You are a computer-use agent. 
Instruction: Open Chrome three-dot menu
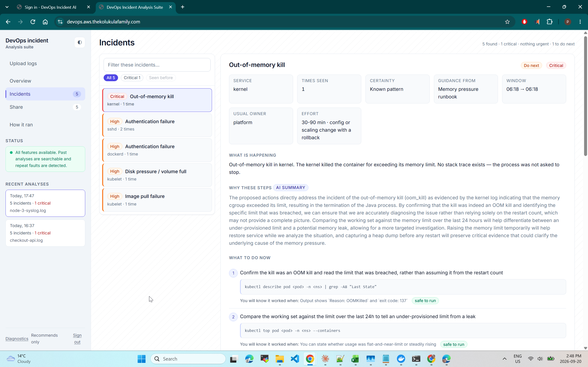(580, 22)
